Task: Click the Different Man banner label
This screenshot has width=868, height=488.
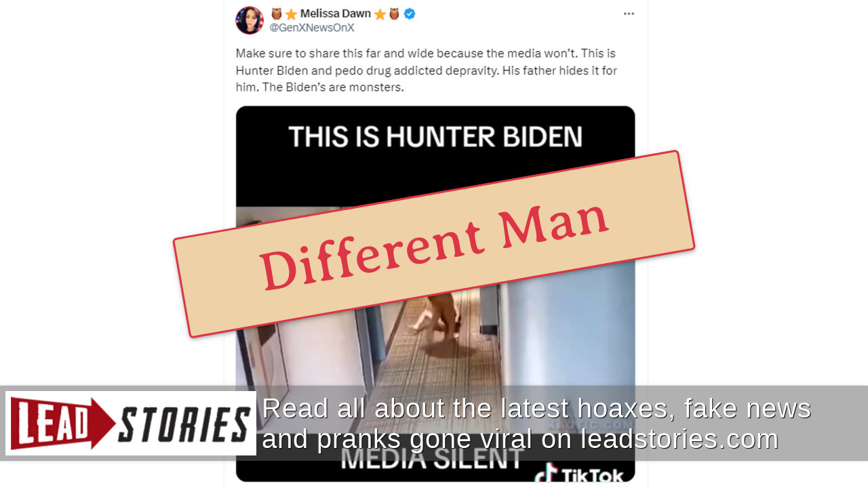Action: click(434, 244)
